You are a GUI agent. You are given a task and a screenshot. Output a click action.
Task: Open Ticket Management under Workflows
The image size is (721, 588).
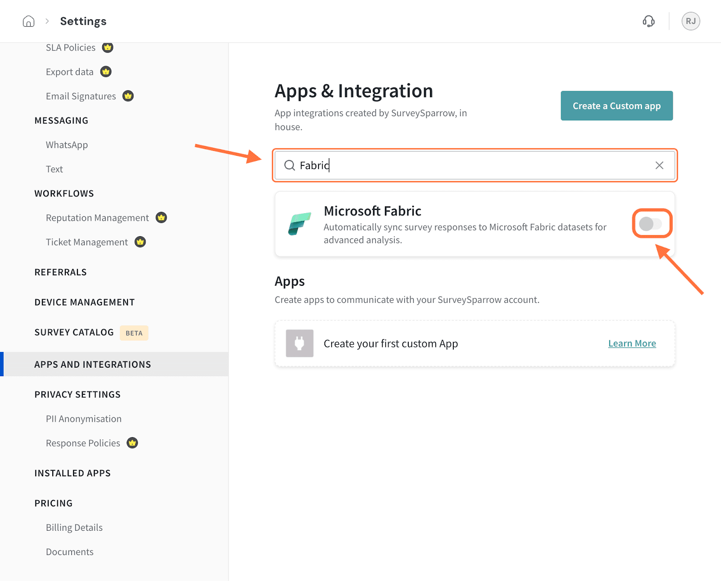click(87, 242)
